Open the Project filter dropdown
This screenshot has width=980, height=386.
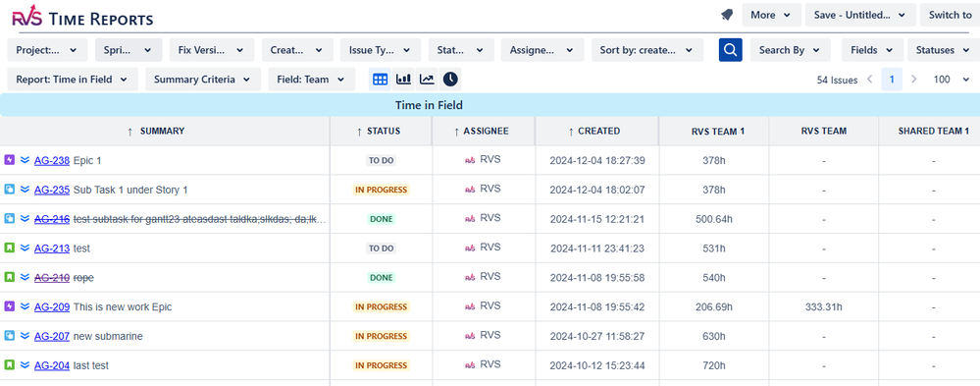(47, 50)
